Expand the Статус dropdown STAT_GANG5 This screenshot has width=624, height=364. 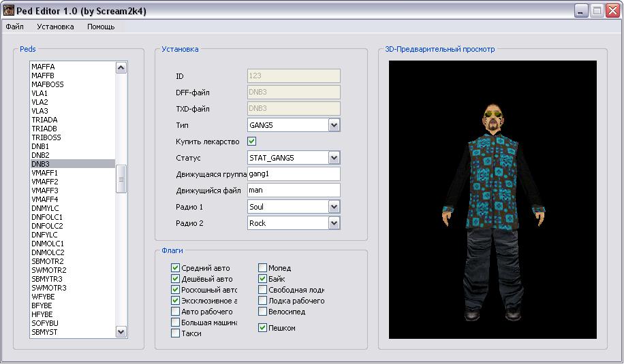[x=334, y=158]
